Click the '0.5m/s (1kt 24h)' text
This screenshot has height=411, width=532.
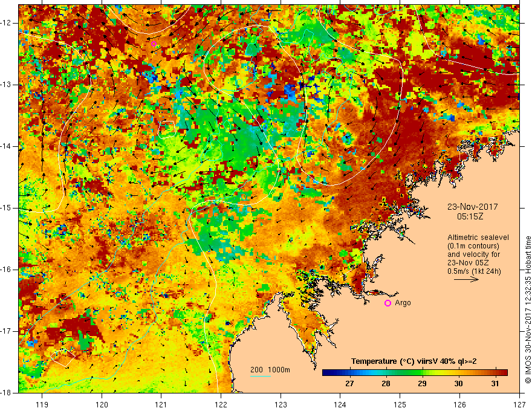[474, 271]
